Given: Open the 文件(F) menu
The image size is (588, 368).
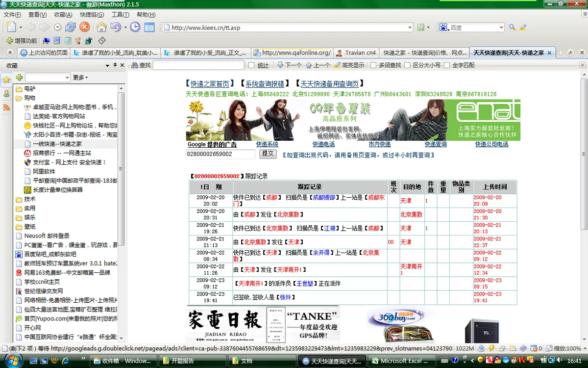Looking at the screenshot, I should 12,15.
